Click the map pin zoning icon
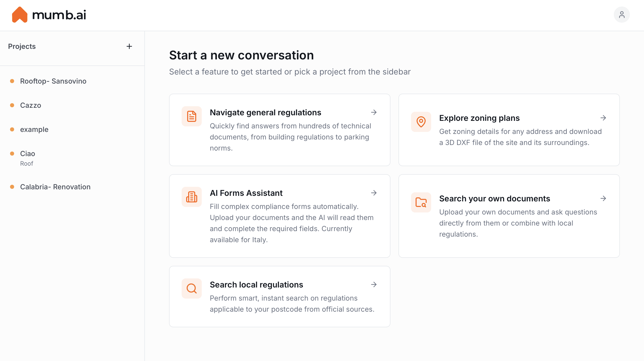 click(421, 122)
